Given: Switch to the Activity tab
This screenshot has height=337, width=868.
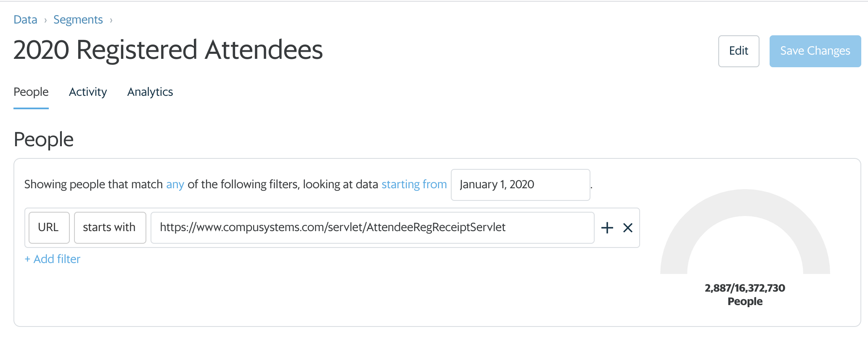Looking at the screenshot, I should (88, 92).
